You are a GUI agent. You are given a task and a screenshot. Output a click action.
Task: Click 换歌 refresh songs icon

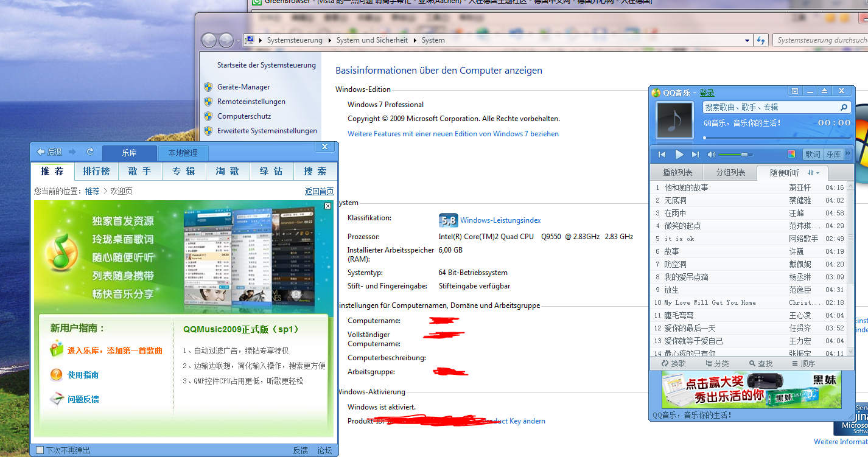pos(673,363)
